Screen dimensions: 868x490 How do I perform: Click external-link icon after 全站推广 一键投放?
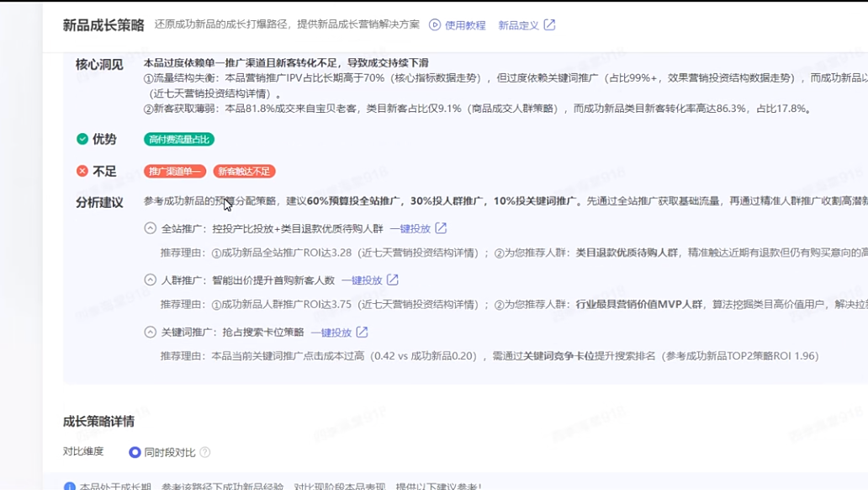(441, 228)
